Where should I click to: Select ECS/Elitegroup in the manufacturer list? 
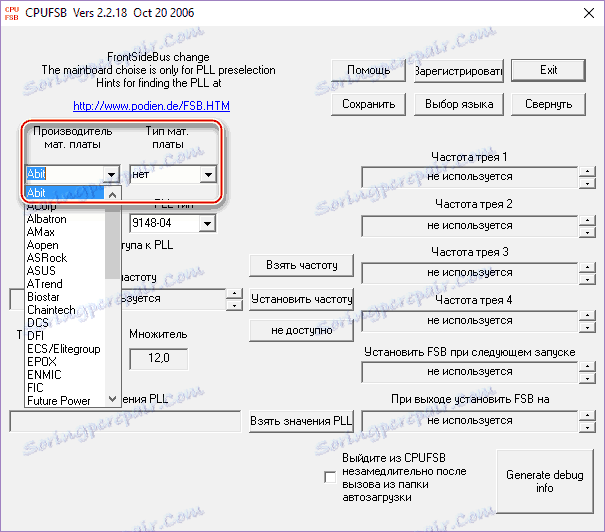[65, 349]
